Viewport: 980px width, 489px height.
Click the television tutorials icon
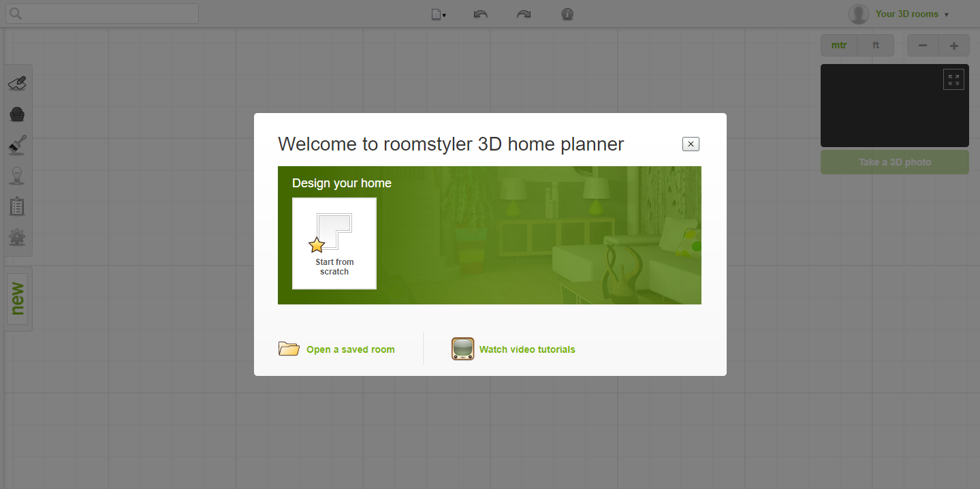463,349
